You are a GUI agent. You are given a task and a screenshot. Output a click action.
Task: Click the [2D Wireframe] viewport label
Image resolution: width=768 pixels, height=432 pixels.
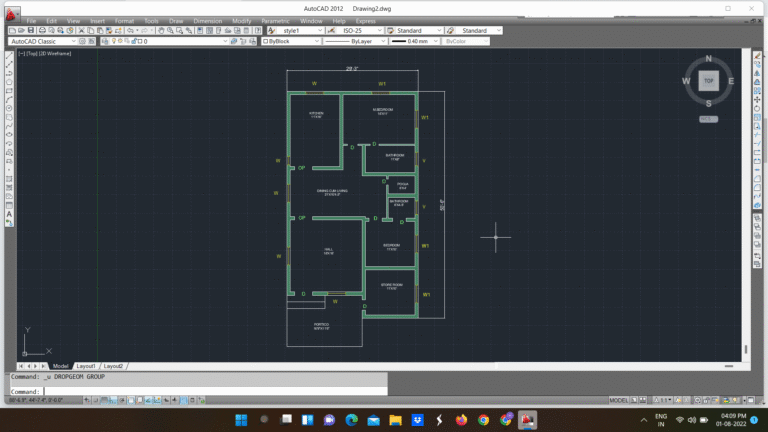55,53
